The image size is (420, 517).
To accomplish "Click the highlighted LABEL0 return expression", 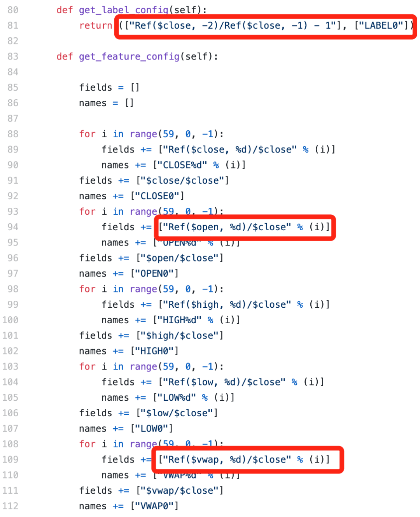I will pos(266,26).
